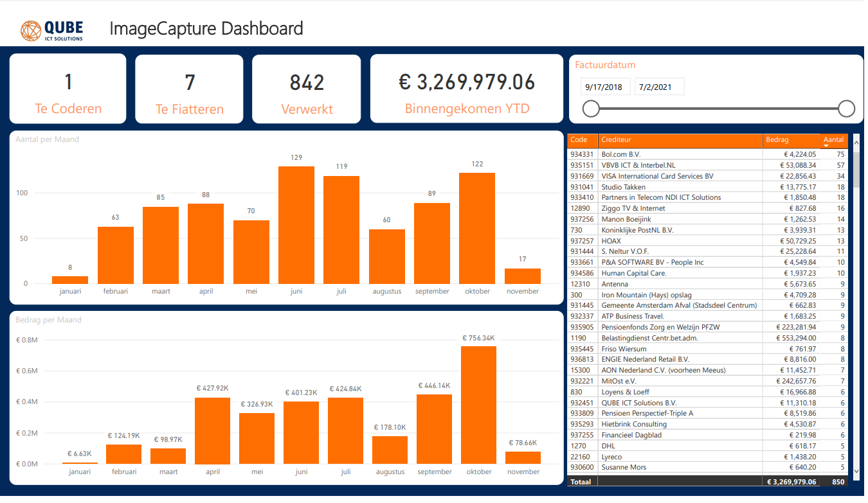Image resolution: width=868 pixels, height=503 pixels.
Task: Select the Binnengekomen YTD card
Action: point(467,89)
